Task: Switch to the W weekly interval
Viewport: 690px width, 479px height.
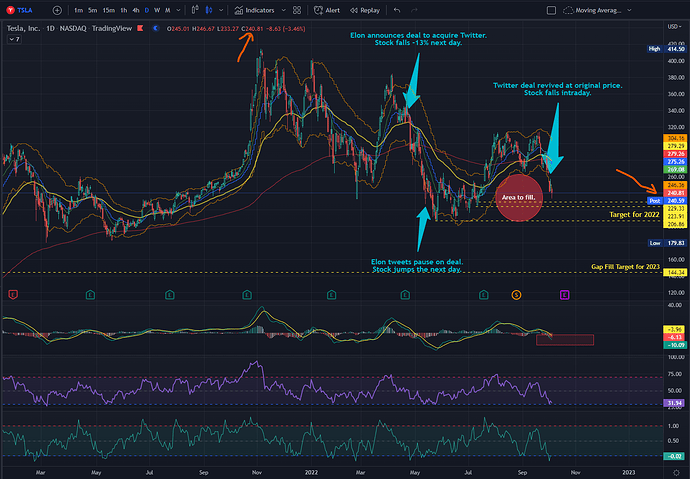Action: (x=157, y=10)
